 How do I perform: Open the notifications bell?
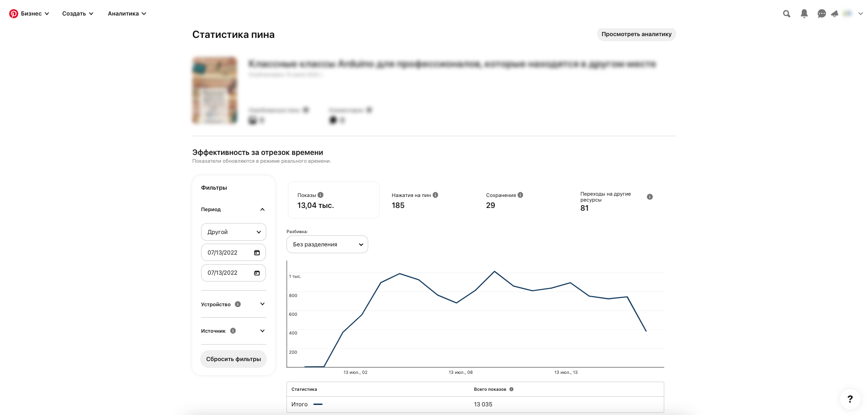804,14
